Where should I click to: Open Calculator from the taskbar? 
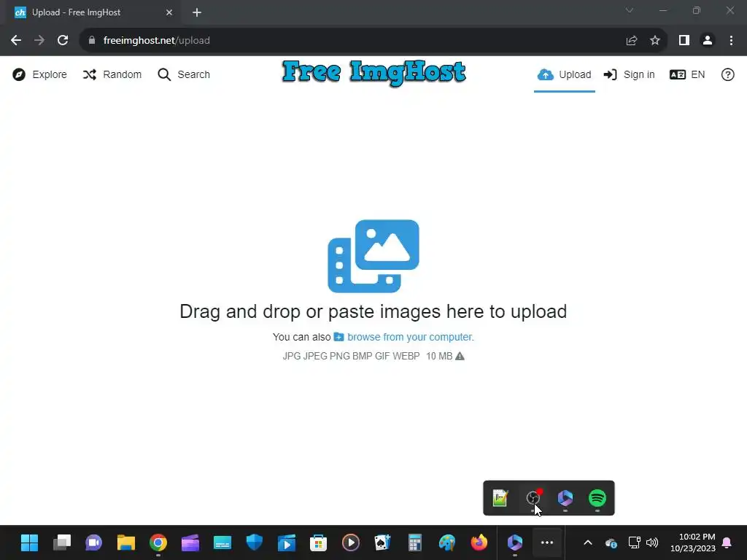tap(415, 542)
